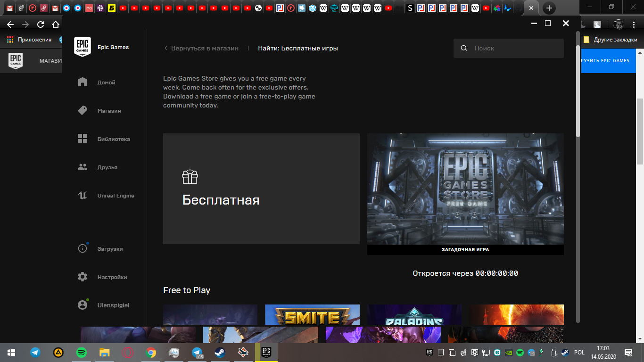Viewport: 644px width, 362px height.
Task: Click Найти: Бесплатные игры breadcrumb text
Action: point(298,48)
